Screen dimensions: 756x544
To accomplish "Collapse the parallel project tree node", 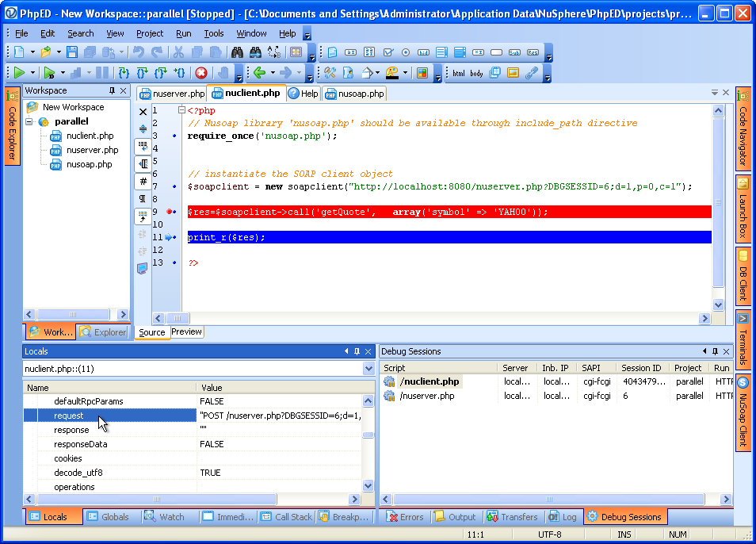I will (x=29, y=122).
